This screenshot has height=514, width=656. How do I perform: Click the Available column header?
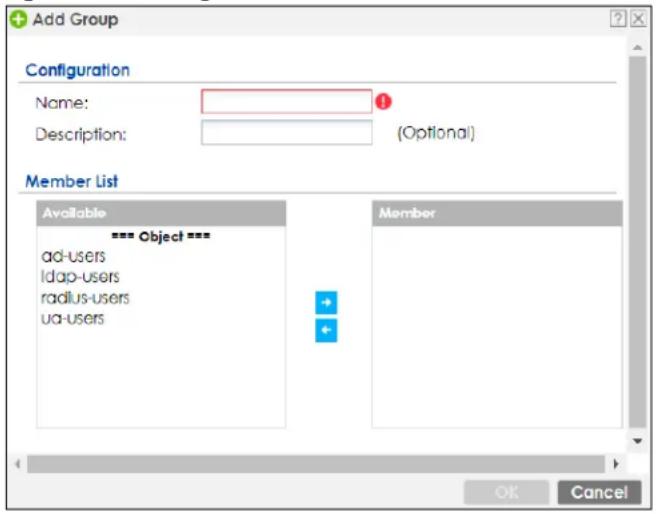tap(161, 213)
